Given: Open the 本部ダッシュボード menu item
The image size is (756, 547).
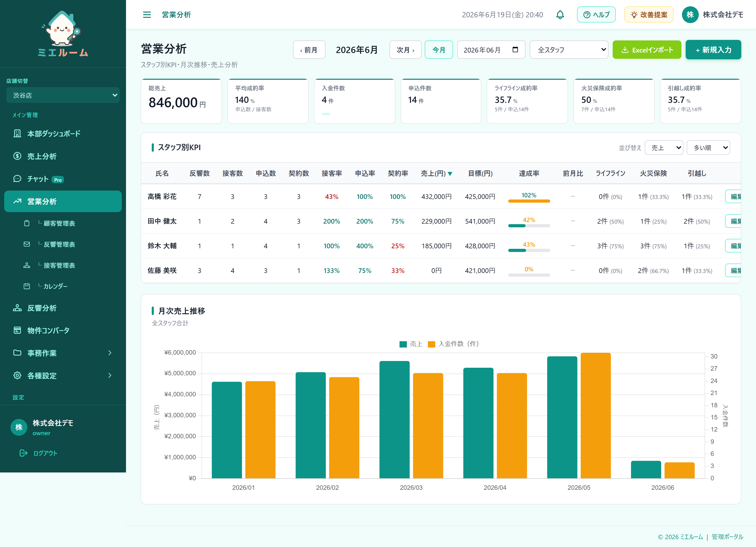Looking at the screenshot, I should (x=63, y=134).
